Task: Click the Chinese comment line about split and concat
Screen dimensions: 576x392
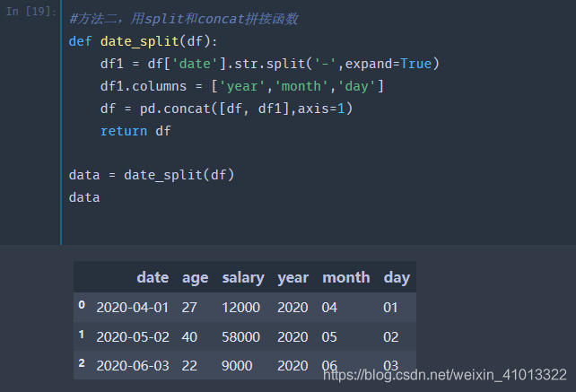Action: [183, 19]
